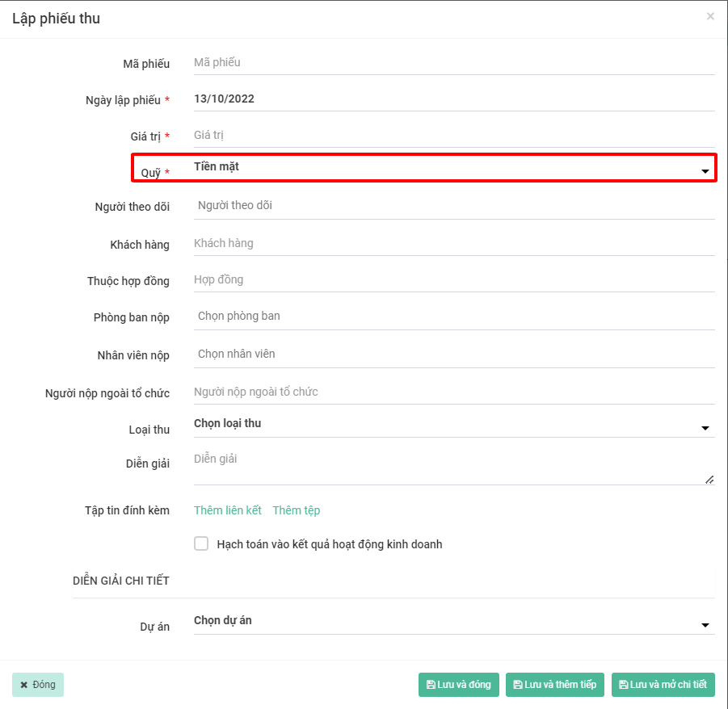Click the Thêm tệp link
The width and height of the screenshot is (728, 709).
click(297, 510)
